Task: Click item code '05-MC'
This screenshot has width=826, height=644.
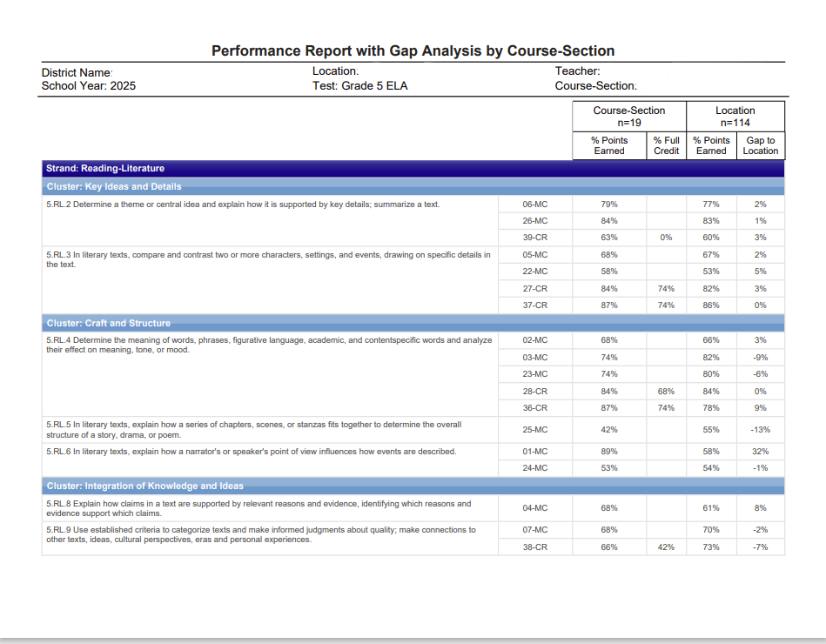Action: pos(534,254)
